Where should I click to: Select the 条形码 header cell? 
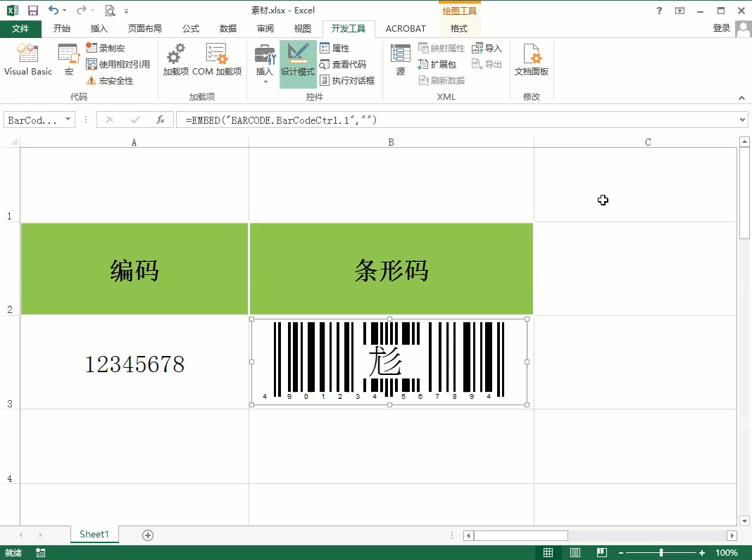pyautogui.click(x=391, y=269)
